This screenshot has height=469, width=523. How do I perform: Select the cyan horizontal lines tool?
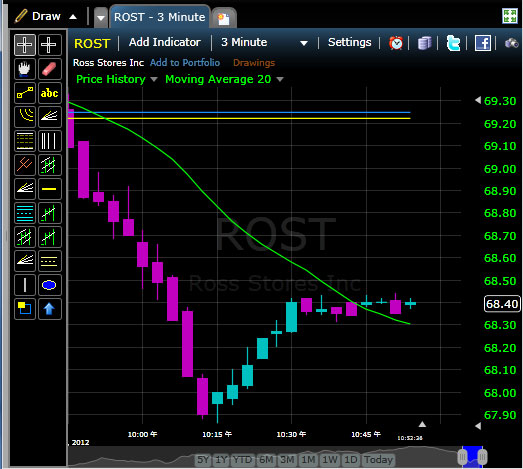click(x=25, y=213)
